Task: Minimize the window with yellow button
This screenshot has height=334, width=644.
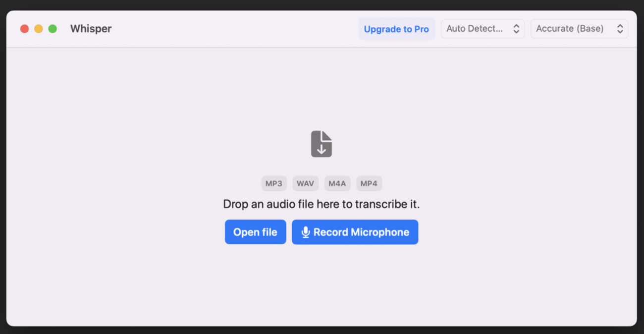Action: click(38, 29)
